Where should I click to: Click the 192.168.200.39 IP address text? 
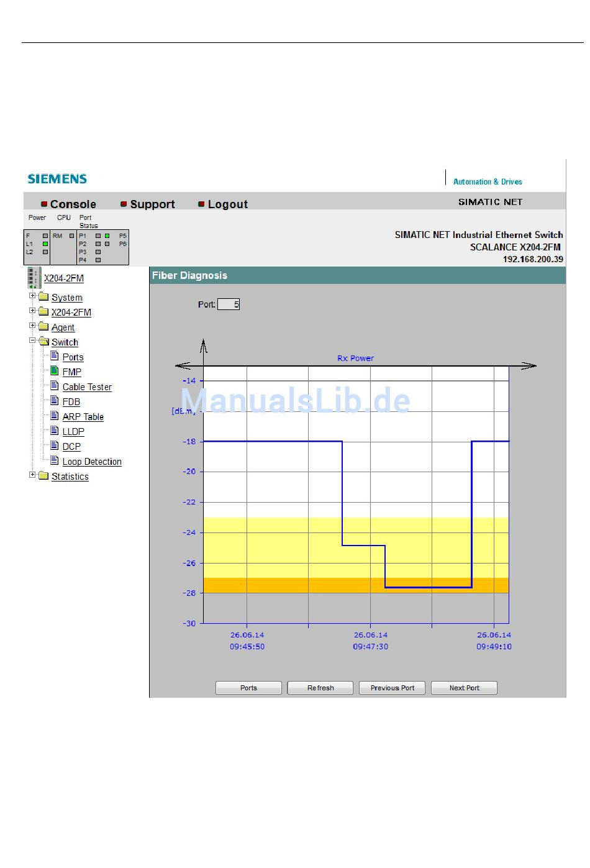tap(533, 260)
